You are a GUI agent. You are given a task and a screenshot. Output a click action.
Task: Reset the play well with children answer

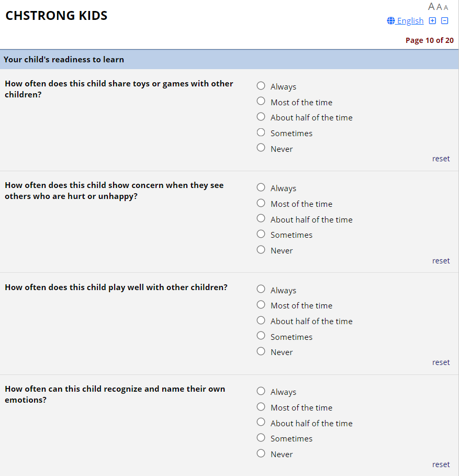(x=441, y=362)
